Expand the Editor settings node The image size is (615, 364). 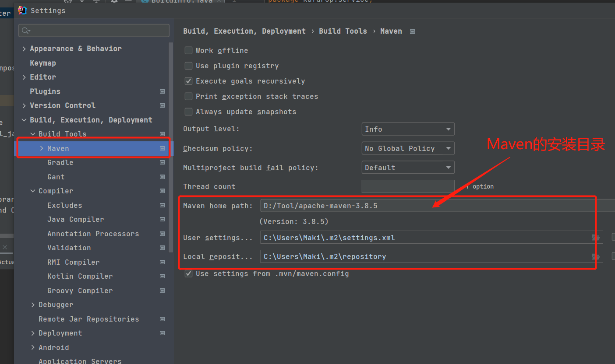coord(24,77)
